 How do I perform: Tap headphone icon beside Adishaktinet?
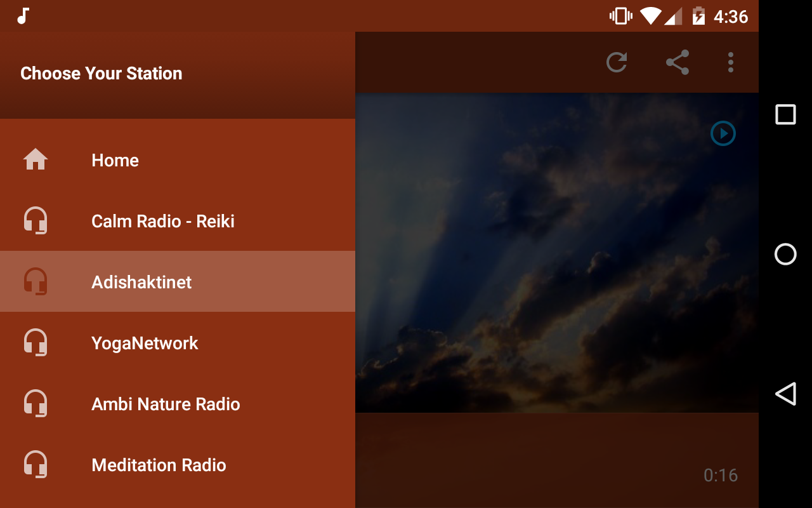pos(36,282)
